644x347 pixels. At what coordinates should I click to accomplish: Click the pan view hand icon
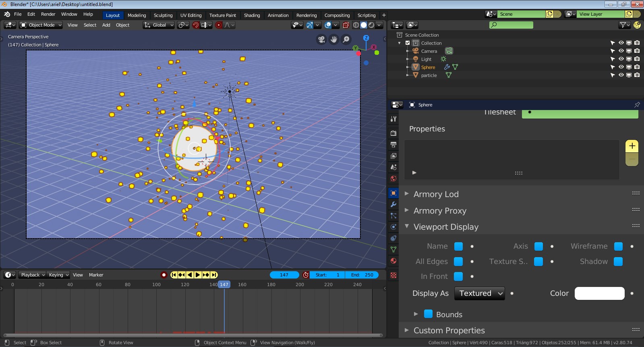tap(334, 39)
